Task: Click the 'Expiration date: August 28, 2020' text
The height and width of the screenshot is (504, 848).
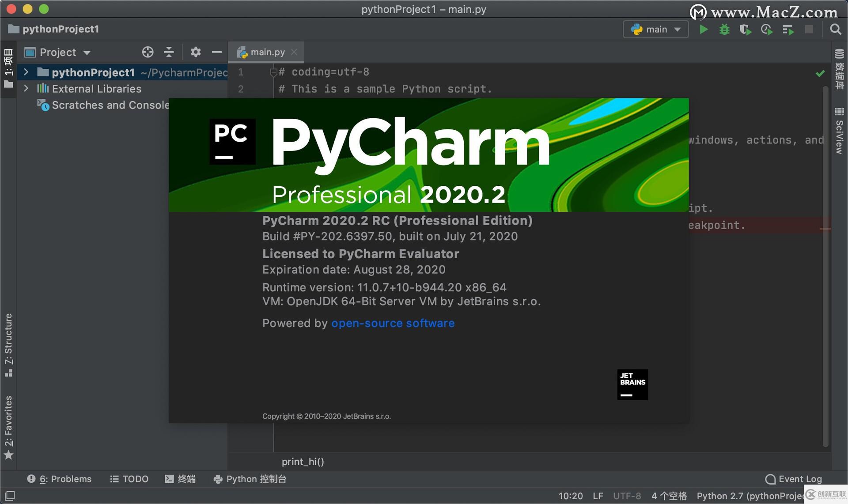Action: [x=354, y=269]
